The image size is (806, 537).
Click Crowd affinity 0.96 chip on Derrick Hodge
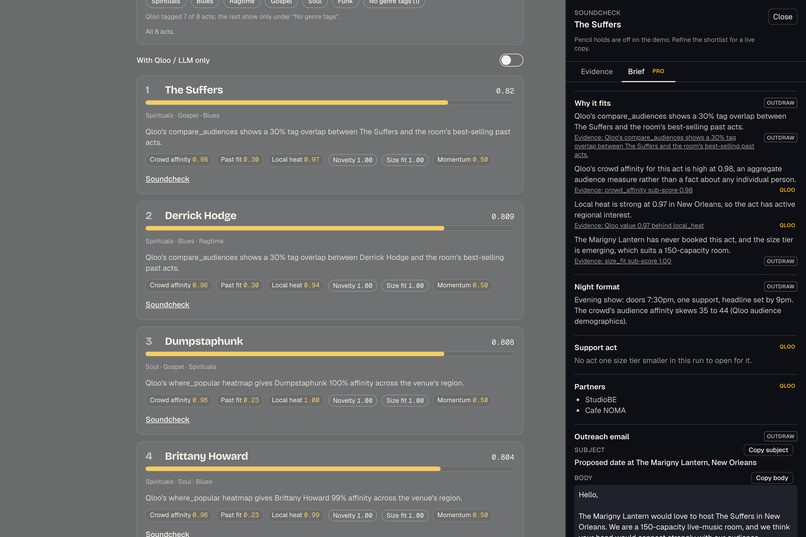coord(179,285)
